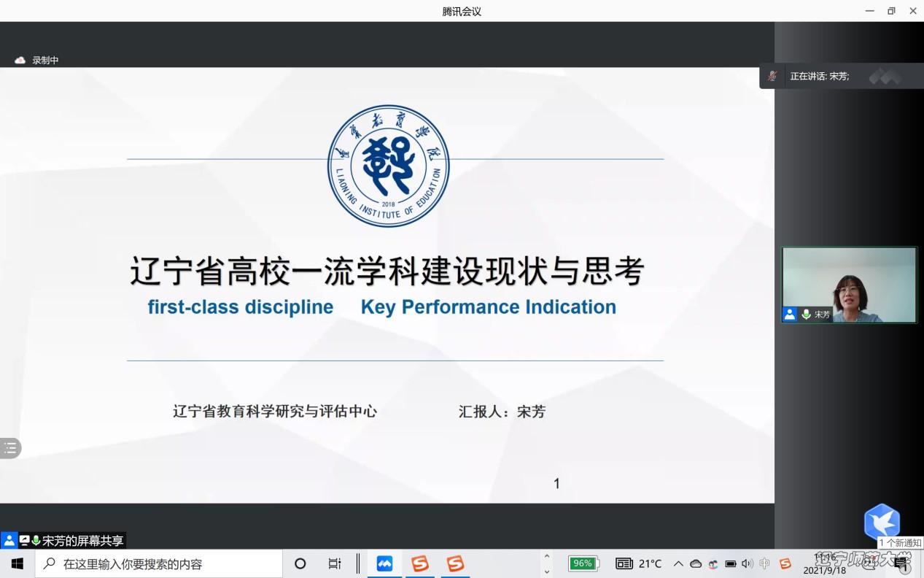Open the Windows Start menu

[18, 563]
